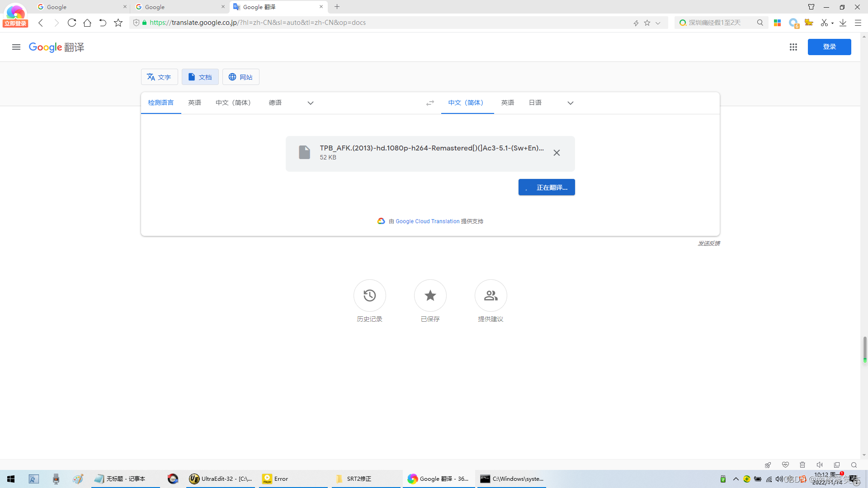This screenshot has height=488, width=868.
Task: Open the Google Translate hamburger main menu
Action: 16,47
